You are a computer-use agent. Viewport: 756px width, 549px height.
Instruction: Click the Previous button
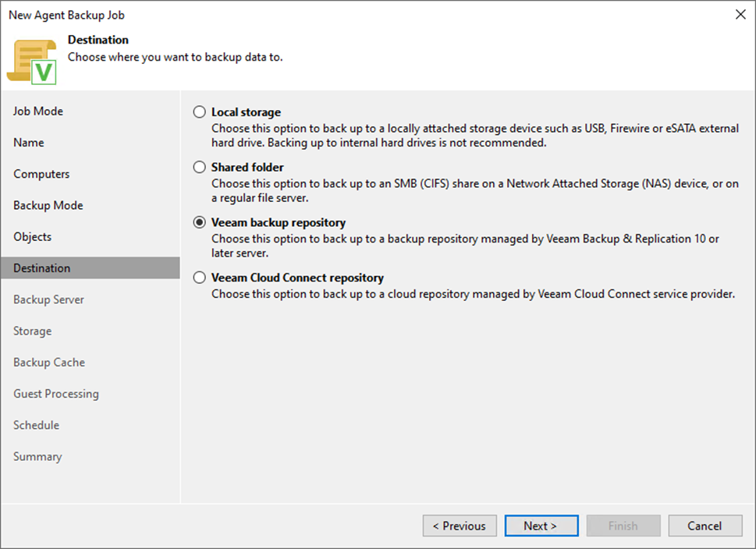click(x=460, y=526)
